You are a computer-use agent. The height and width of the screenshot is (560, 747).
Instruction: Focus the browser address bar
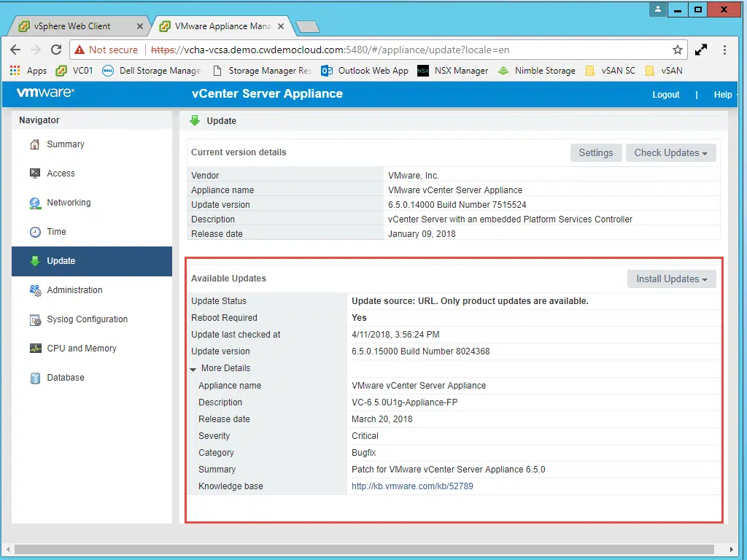(x=371, y=50)
